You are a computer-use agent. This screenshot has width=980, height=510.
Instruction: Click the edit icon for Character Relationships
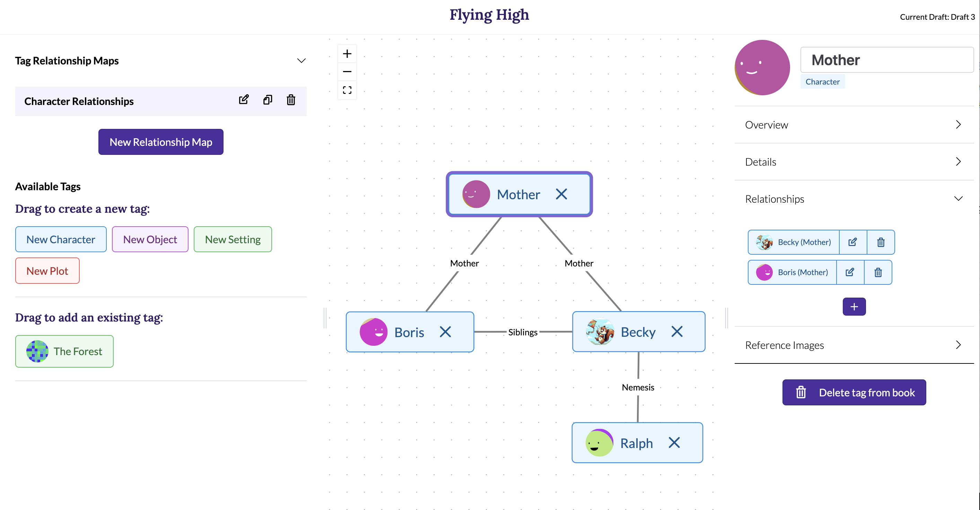point(244,100)
